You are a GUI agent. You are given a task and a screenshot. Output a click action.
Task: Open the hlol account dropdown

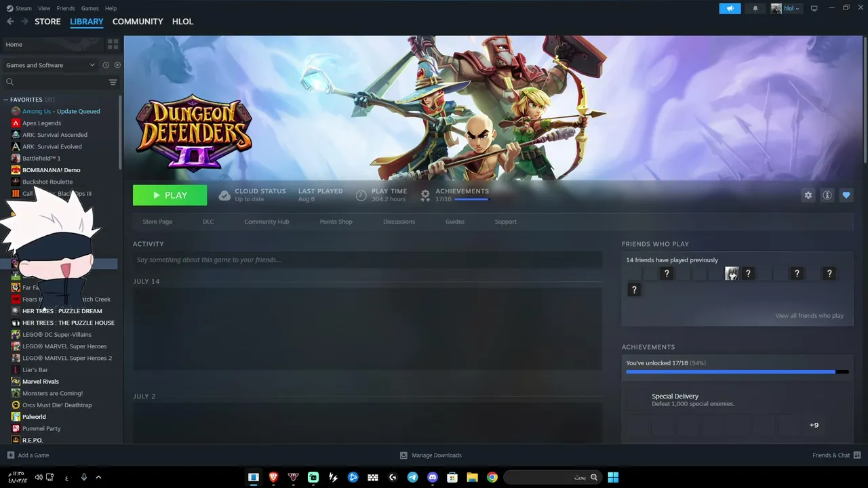pyautogui.click(x=785, y=8)
